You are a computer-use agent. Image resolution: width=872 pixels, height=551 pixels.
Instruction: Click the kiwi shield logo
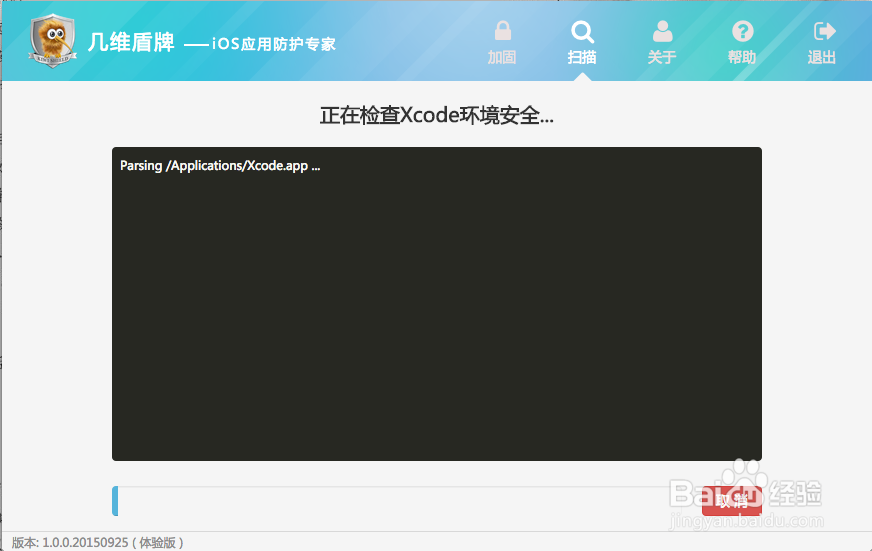point(52,41)
